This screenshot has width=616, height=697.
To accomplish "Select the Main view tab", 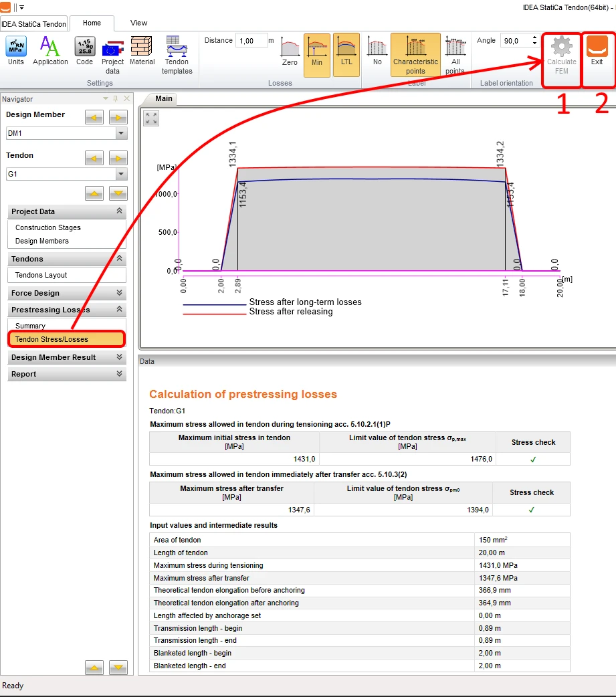I will pos(164,99).
